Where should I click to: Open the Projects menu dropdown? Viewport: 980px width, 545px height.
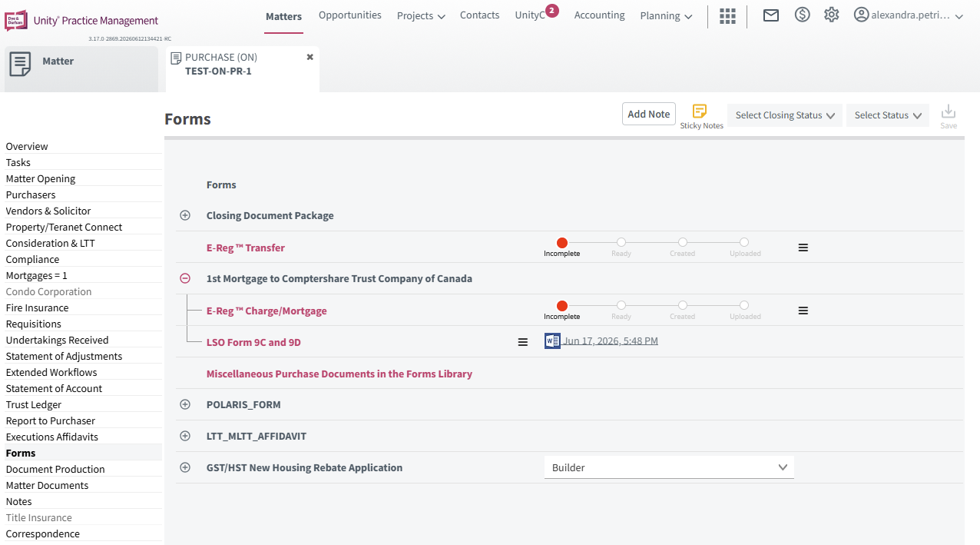421,15
